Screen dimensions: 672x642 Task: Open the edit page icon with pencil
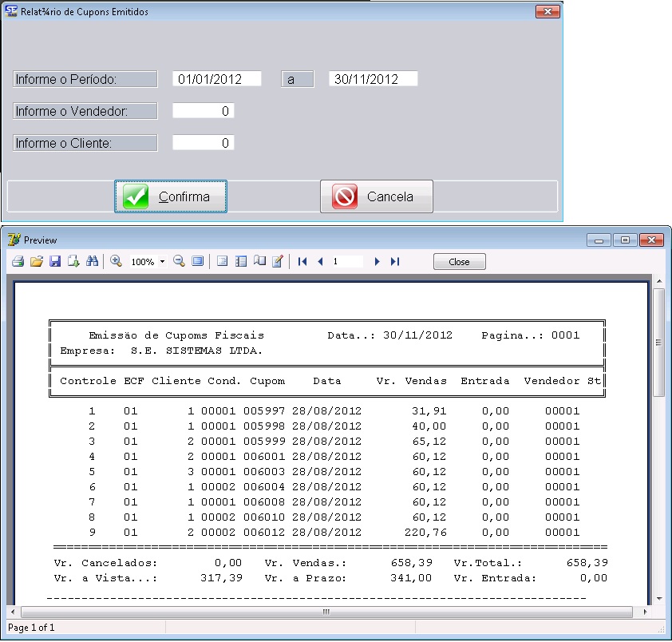(278, 261)
